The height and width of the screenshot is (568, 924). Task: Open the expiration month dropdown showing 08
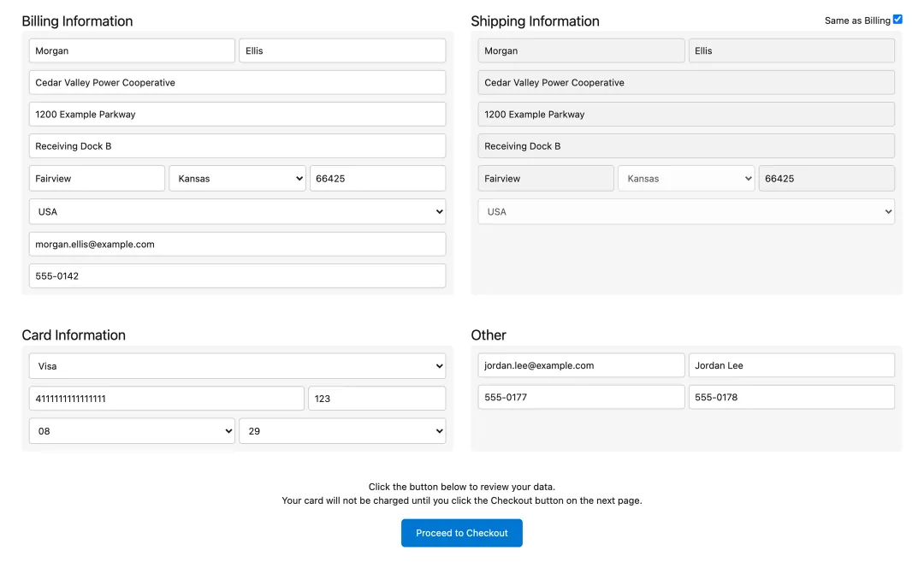click(x=132, y=431)
